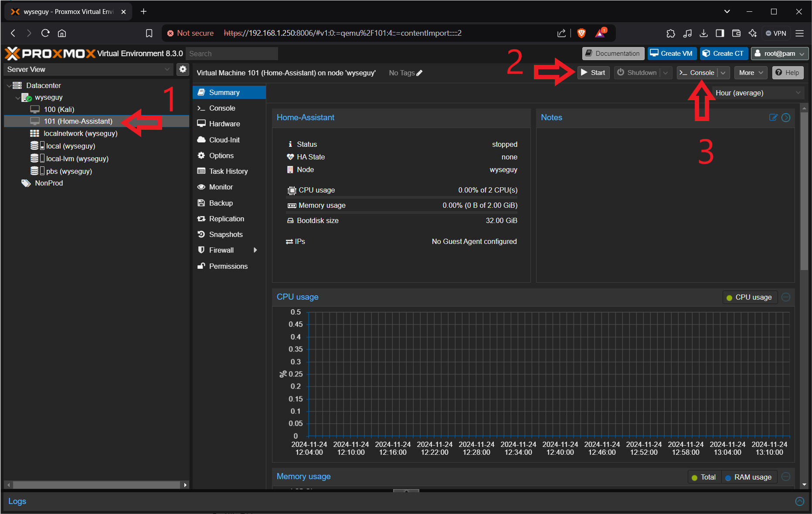The width and height of the screenshot is (812, 514).
Task: Open the Hardware section
Action: coord(229,124)
